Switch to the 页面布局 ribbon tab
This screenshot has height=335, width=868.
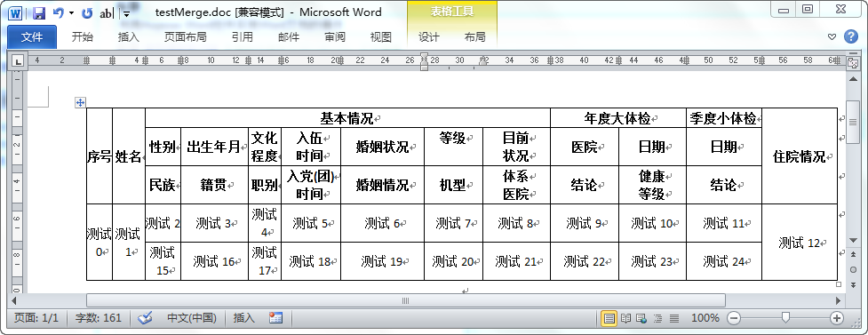tap(186, 37)
